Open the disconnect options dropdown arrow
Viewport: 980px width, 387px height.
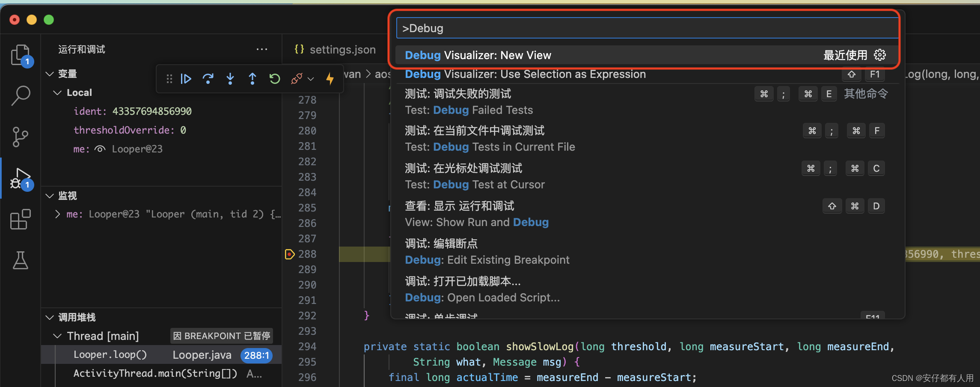(x=311, y=79)
